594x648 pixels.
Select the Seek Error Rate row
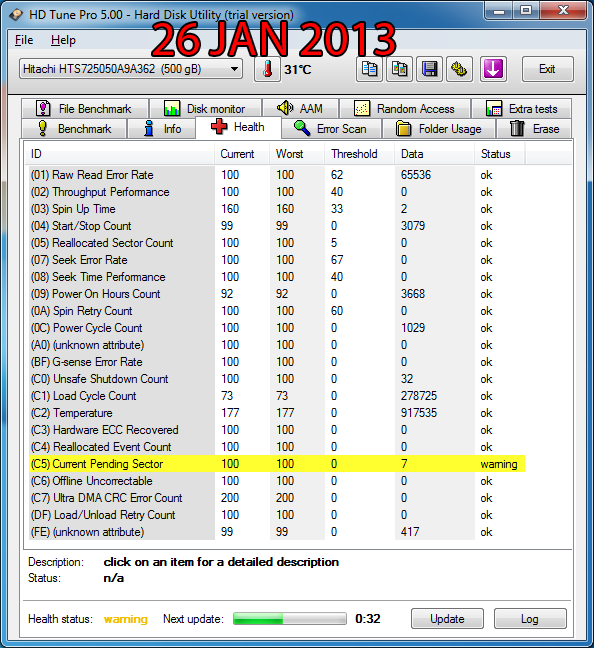point(277,260)
